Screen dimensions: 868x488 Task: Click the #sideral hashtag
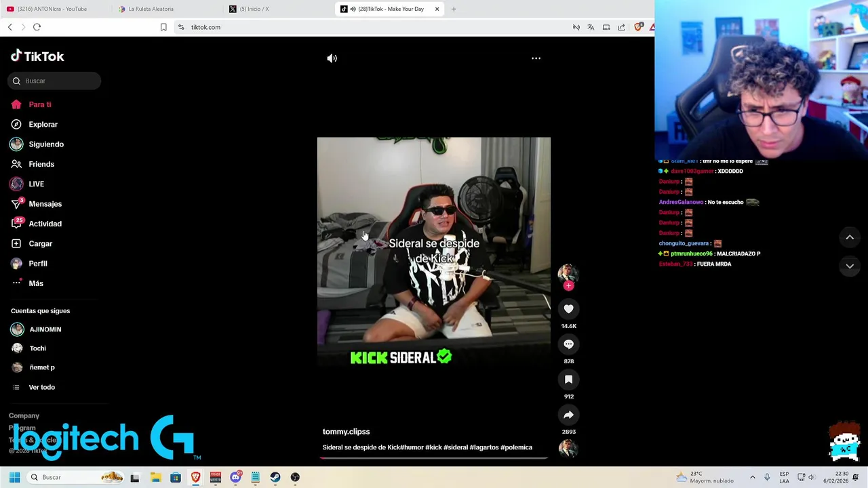456,447
